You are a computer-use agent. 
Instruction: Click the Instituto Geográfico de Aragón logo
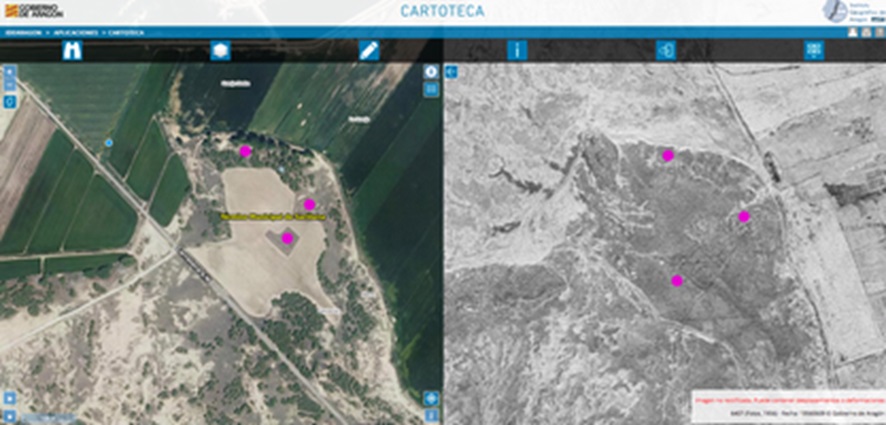coord(850,11)
